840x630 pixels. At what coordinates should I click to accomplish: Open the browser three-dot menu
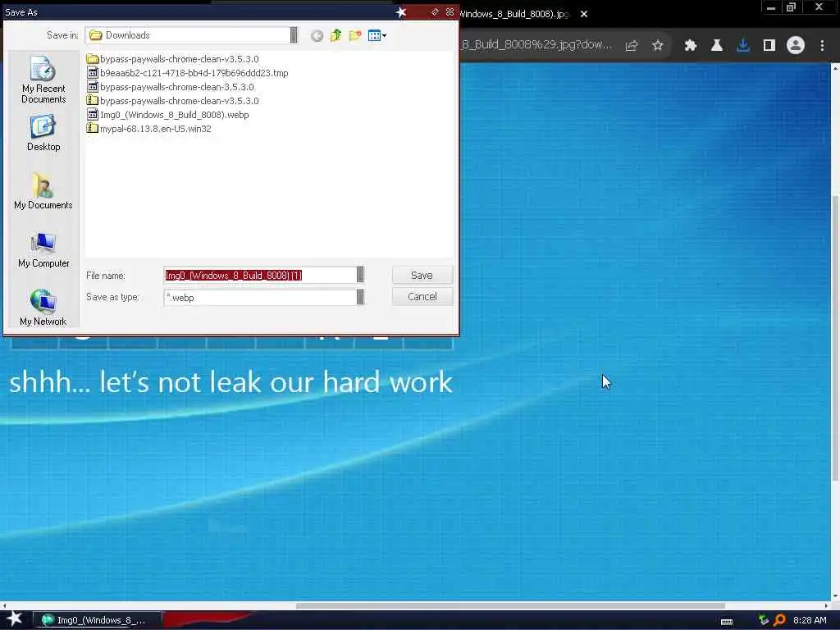pos(822,46)
